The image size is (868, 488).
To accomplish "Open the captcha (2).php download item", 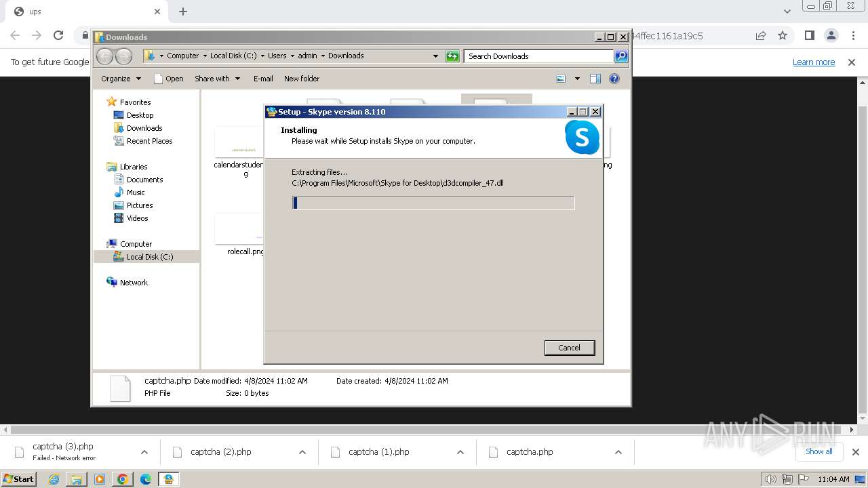I will (221, 452).
